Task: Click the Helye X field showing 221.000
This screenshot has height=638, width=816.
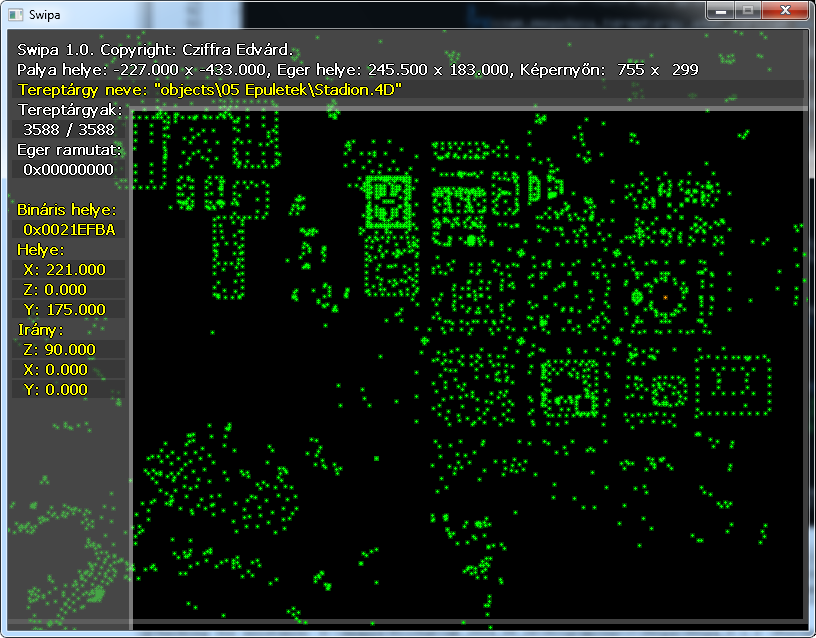Action: [x=68, y=270]
